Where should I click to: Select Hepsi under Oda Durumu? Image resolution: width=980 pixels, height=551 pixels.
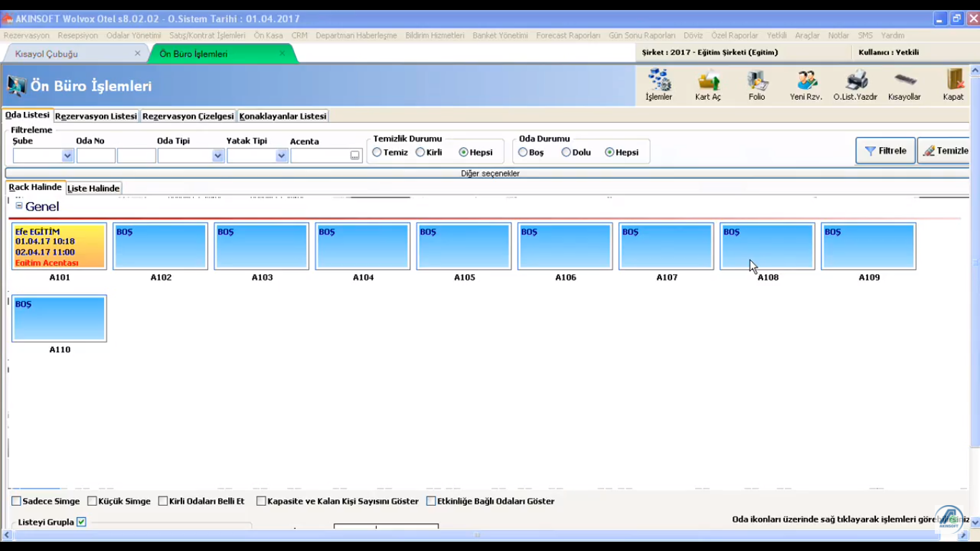click(x=610, y=152)
